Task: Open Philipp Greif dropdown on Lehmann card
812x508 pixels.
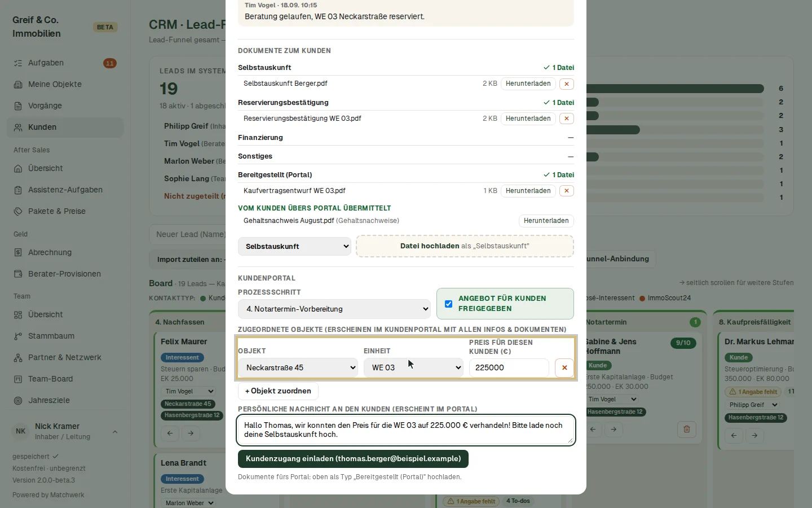Action: [x=753, y=405]
